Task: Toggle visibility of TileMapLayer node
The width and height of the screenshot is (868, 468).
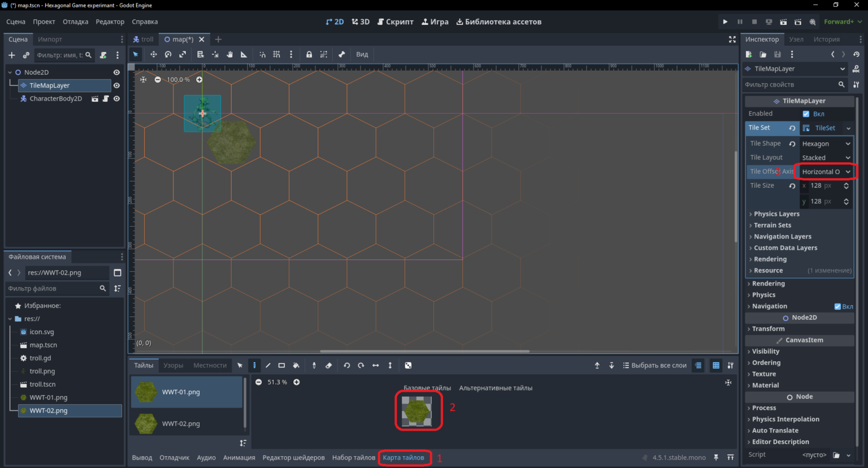Action: (x=116, y=85)
